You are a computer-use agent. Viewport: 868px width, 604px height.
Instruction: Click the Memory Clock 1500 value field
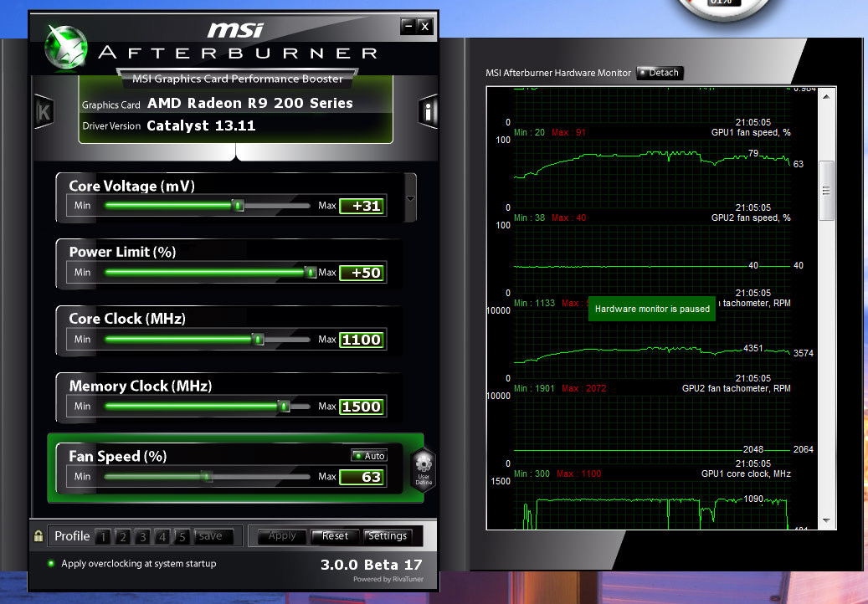click(362, 407)
